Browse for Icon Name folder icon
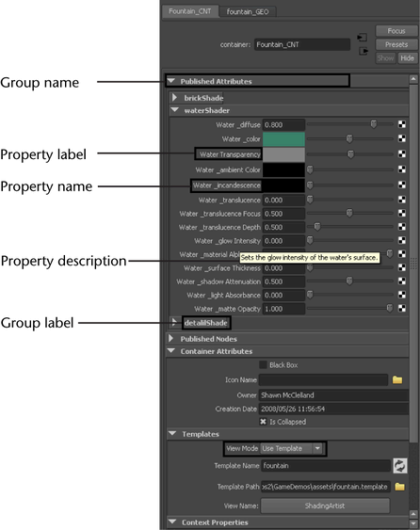The width and height of the screenshot is (420, 530). 397,380
